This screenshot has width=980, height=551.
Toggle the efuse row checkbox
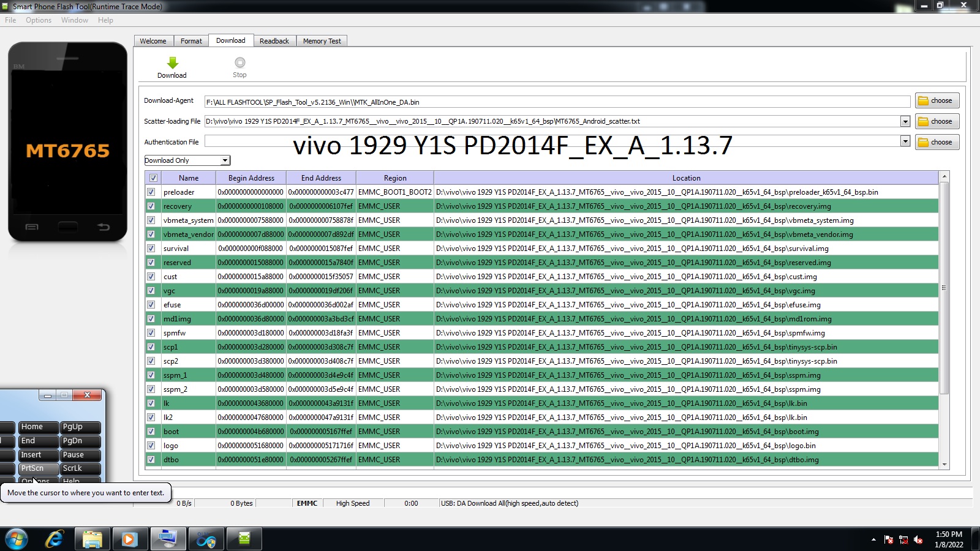click(x=151, y=305)
